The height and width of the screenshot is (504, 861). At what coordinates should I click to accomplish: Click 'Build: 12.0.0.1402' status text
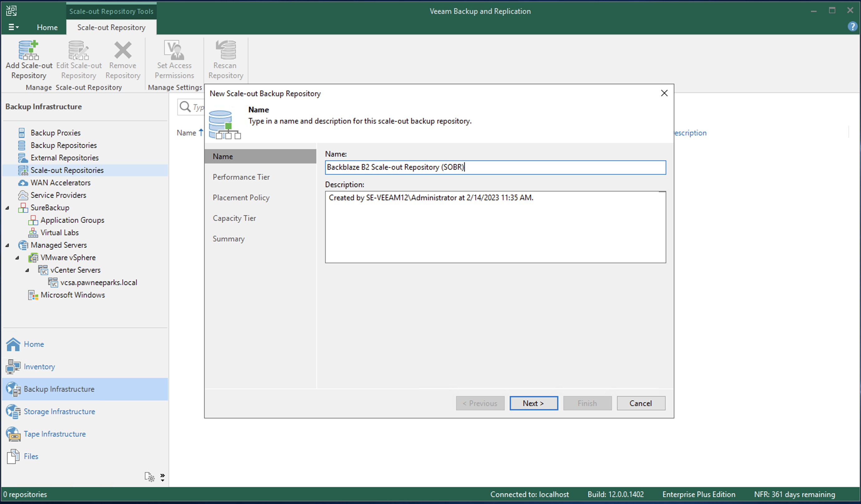pos(615,494)
